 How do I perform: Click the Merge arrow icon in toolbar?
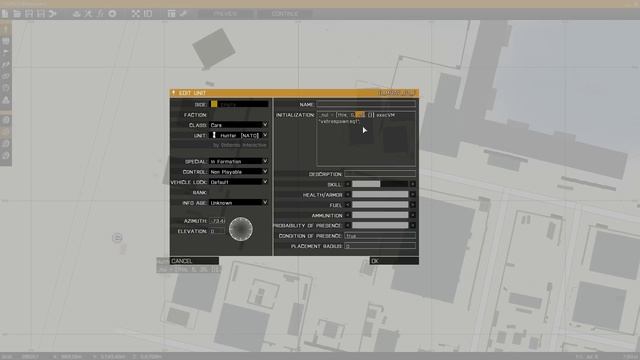52,13
